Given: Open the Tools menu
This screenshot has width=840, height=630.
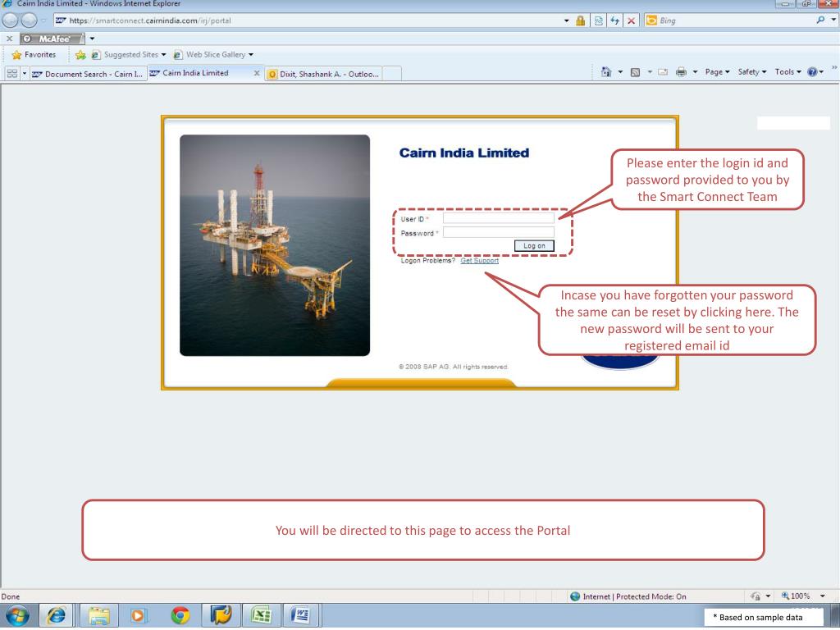Looking at the screenshot, I should tap(787, 72).
